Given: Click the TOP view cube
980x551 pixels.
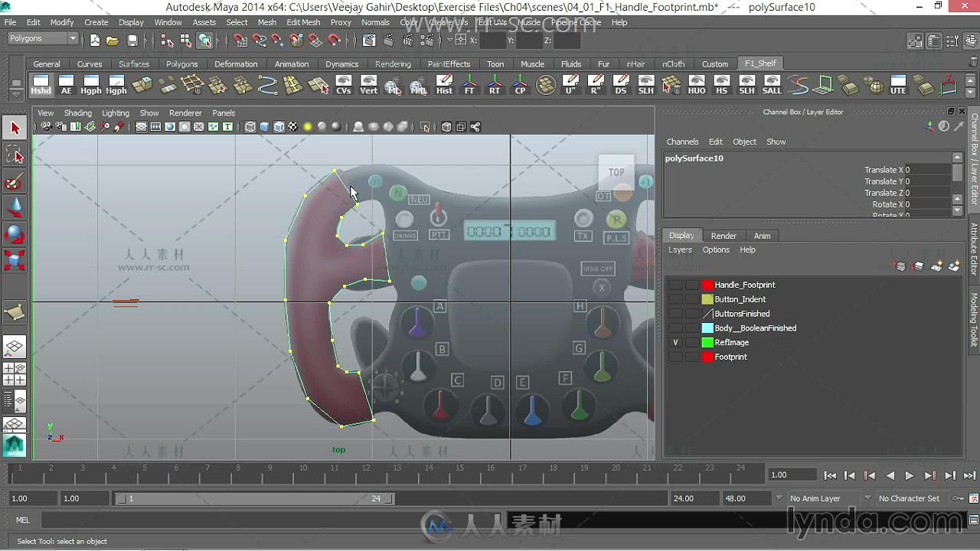Looking at the screenshot, I should 616,172.
